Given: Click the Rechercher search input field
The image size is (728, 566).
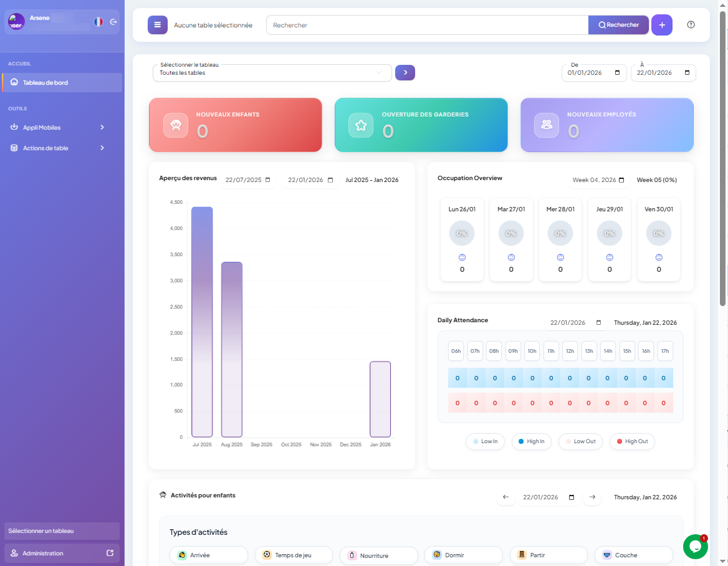Looking at the screenshot, I should [x=427, y=25].
